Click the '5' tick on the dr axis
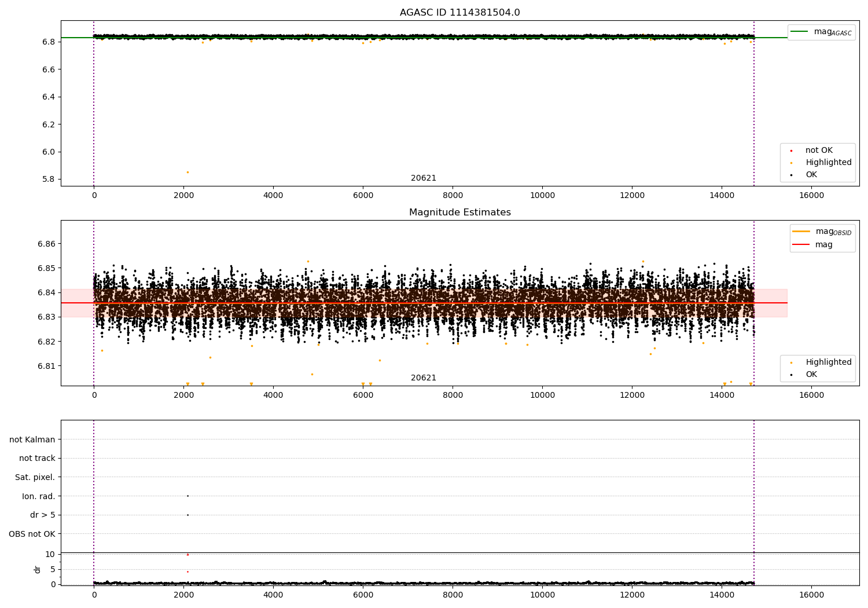Viewport: 868px width, 608px height. tap(53, 569)
